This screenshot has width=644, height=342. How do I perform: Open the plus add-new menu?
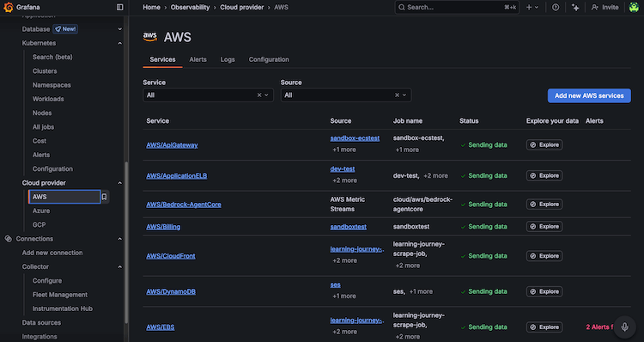pos(532,7)
